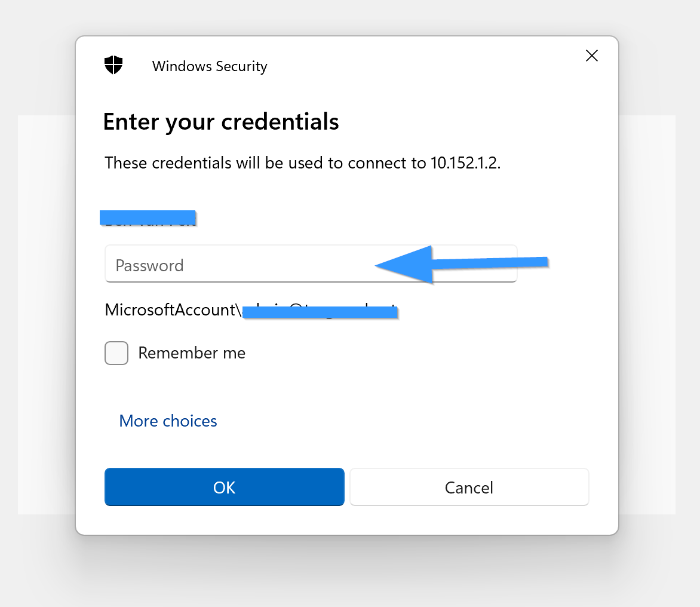
Task: Check Remember me to save credentials
Action: [116, 353]
